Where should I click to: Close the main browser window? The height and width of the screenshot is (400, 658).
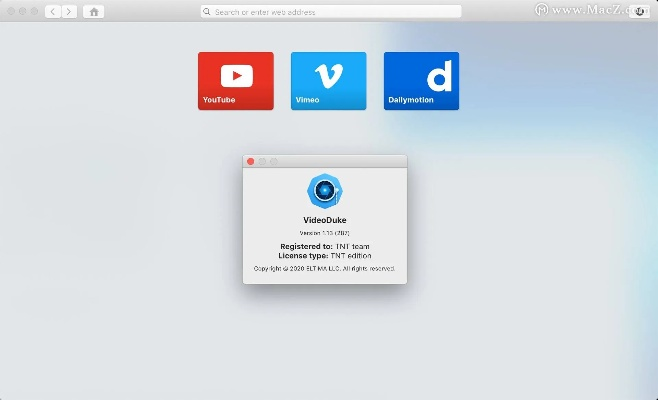(x=11, y=12)
